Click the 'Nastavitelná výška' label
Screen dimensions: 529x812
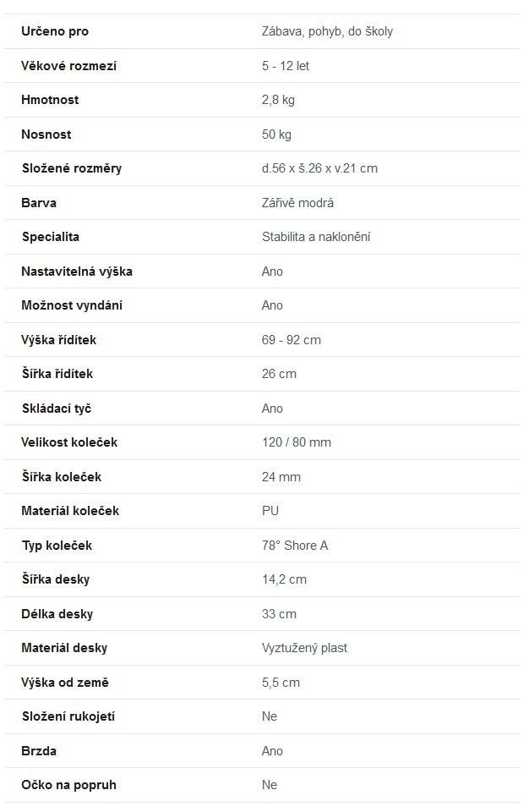point(77,272)
